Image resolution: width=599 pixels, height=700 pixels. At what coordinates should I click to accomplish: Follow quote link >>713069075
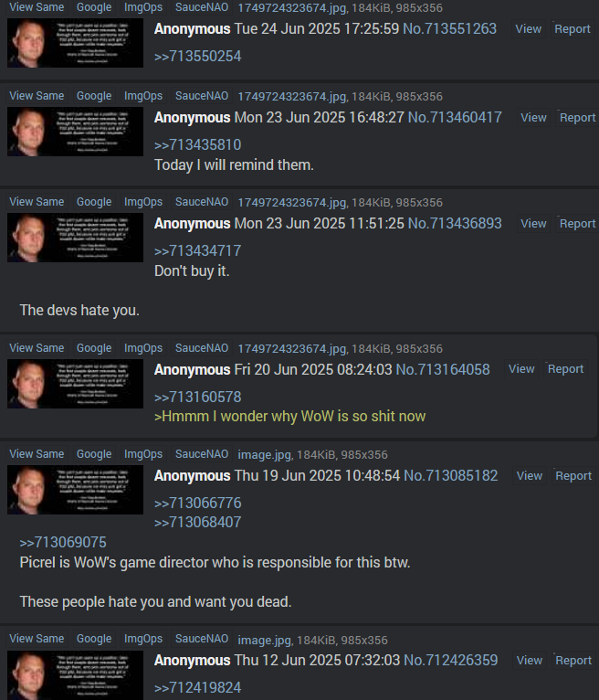coord(63,543)
